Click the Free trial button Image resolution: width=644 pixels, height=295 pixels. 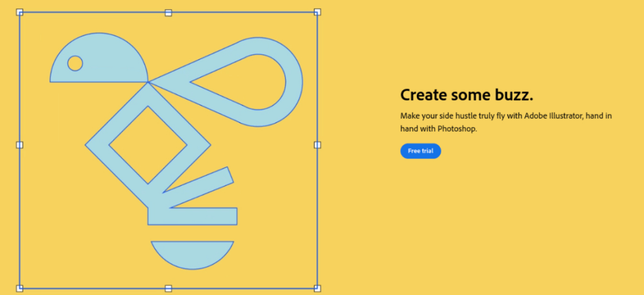[421, 151]
